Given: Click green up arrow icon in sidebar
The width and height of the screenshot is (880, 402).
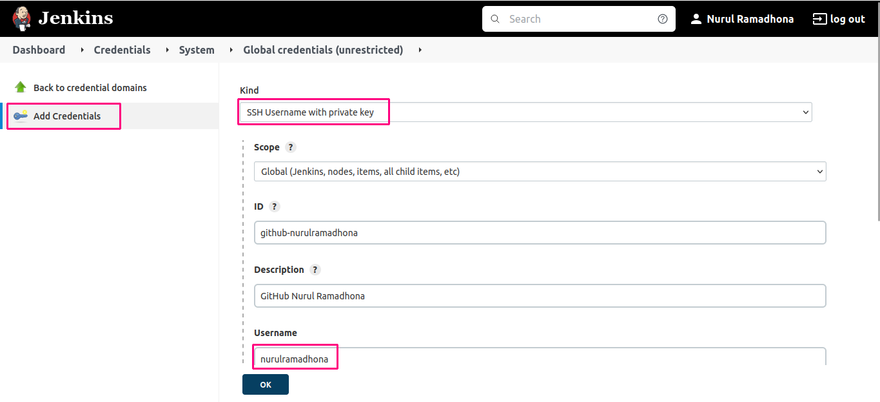Looking at the screenshot, I should point(21,87).
